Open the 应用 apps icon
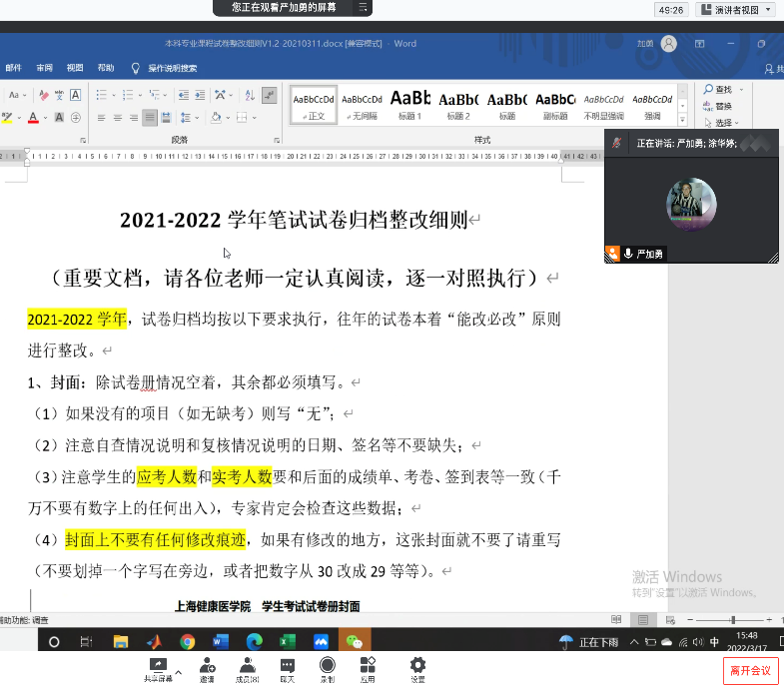Image resolution: width=784 pixels, height=691 pixels. pos(368,665)
